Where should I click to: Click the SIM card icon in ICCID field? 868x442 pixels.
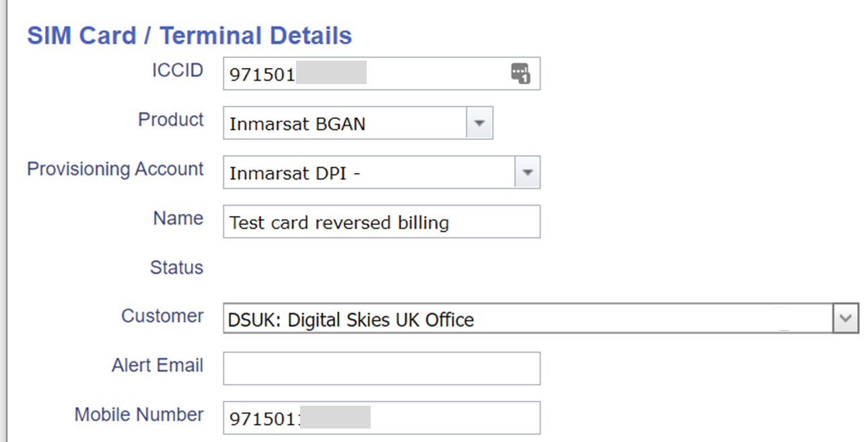520,73
